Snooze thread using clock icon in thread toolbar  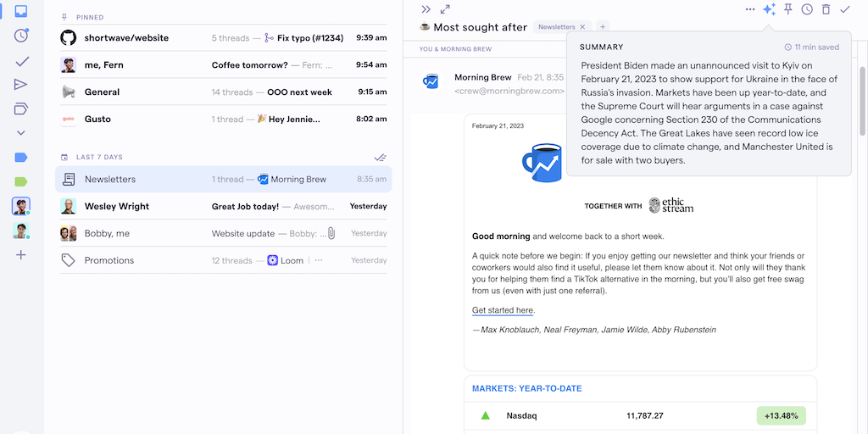(x=807, y=9)
